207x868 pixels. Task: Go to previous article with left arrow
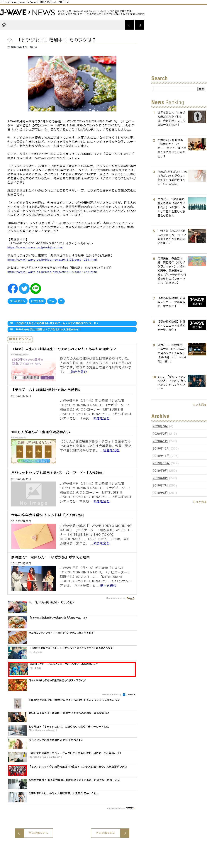[129, 25]
